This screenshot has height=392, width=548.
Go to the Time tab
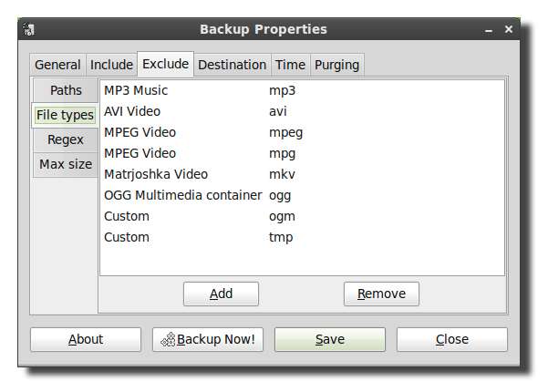click(290, 65)
